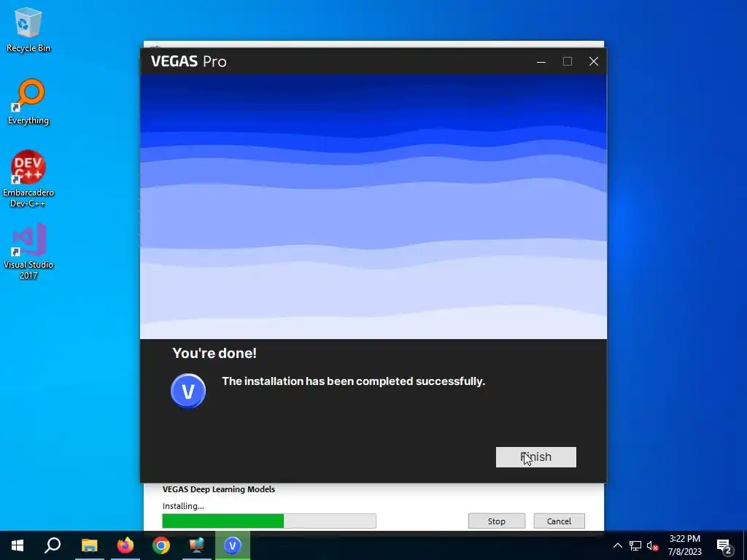Image resolution: width=747 pixels, height=560 pixels.
Task: Open the clock showing 3:22 PM
Action: (684, 545)
